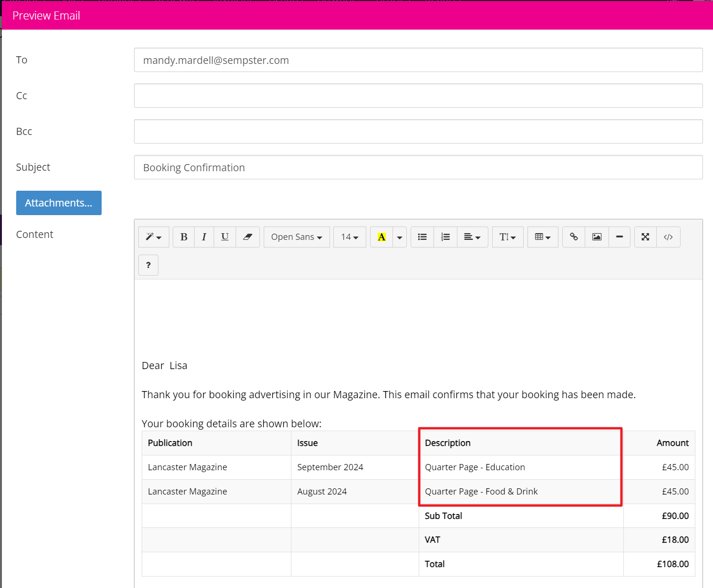The image size is (713, 588).
Task: Click the 'Thank you for booking' paragraph
Action: point(389,395)
